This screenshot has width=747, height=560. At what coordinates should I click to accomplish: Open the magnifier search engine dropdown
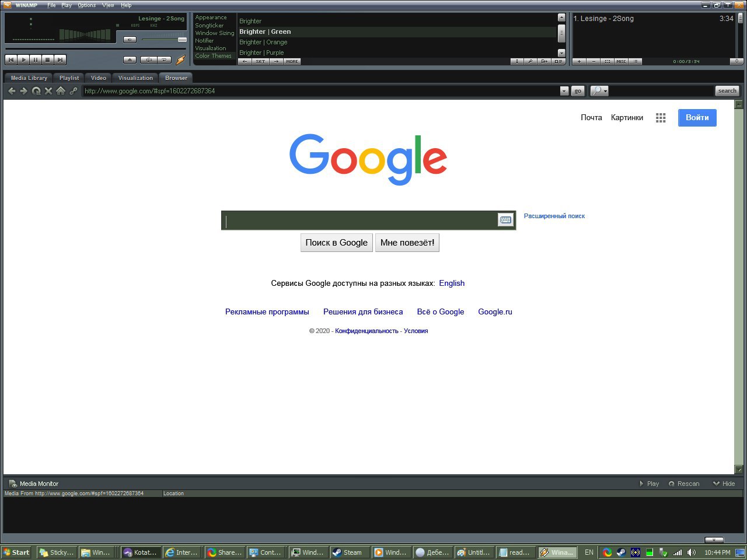pos(599,91)
